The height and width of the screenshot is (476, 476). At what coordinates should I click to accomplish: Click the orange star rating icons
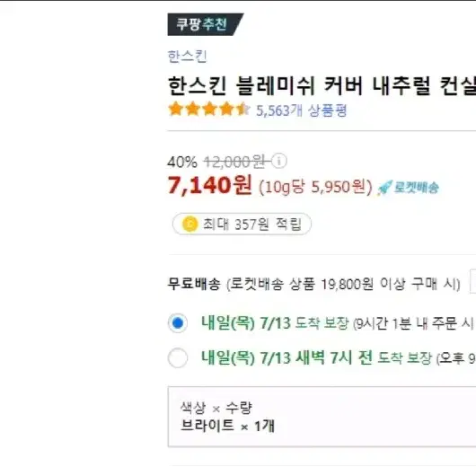tap(209, 110)
